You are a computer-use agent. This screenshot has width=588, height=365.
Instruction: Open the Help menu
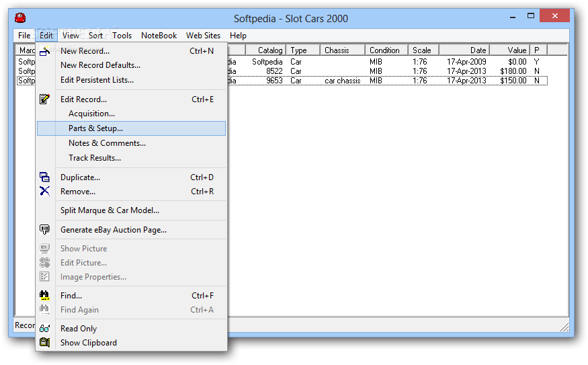[238, 36]
